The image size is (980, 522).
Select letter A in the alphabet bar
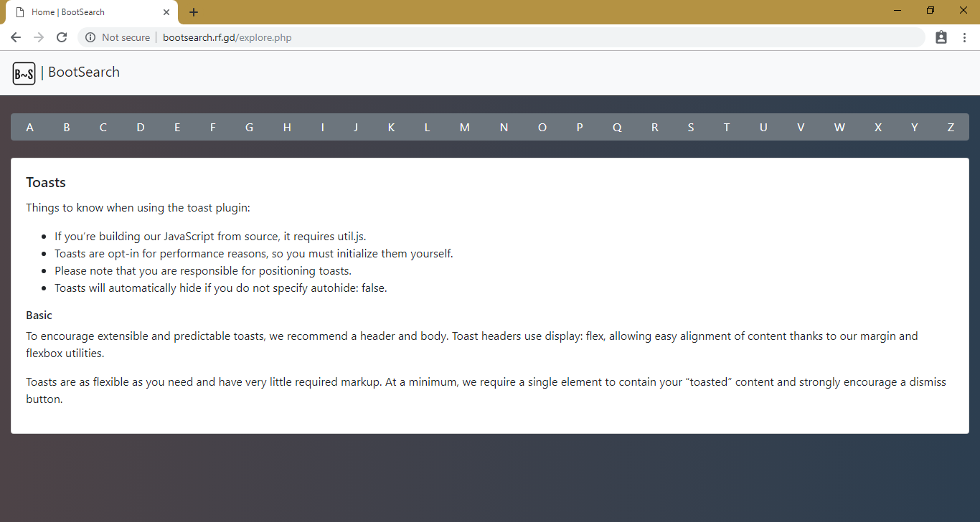point(29,127)
